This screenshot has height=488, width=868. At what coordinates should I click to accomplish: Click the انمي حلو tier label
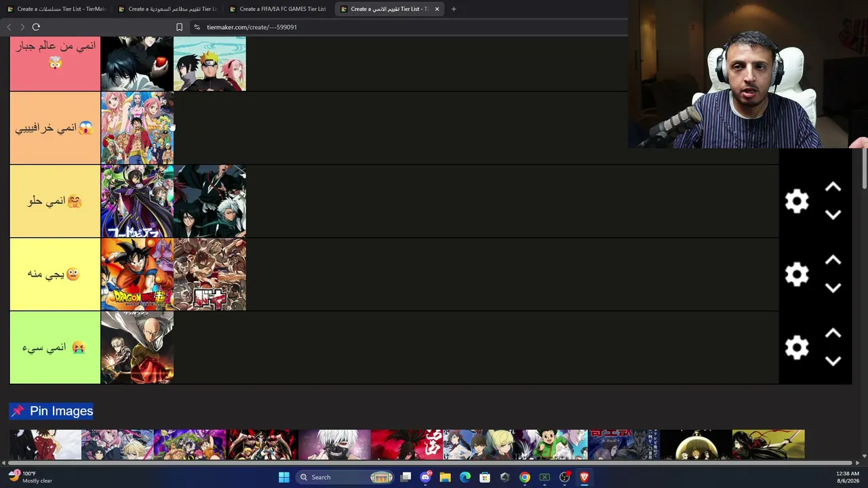pos(55,201)
